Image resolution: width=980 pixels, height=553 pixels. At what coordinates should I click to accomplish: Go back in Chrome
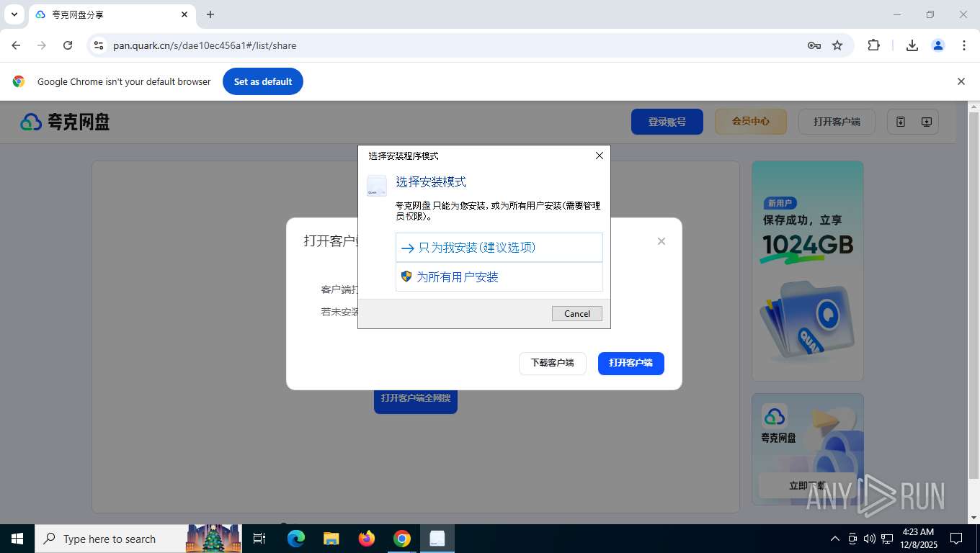click(x=16, y=45)
